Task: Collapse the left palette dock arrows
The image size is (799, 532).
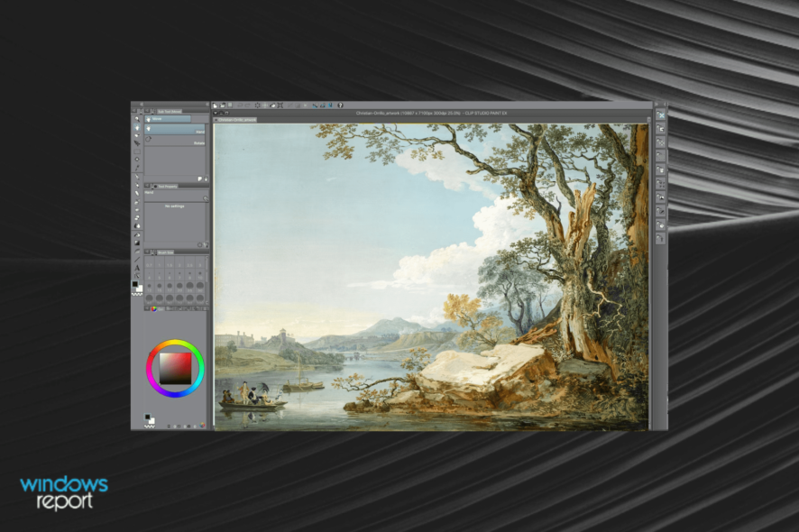Action: 142,104
